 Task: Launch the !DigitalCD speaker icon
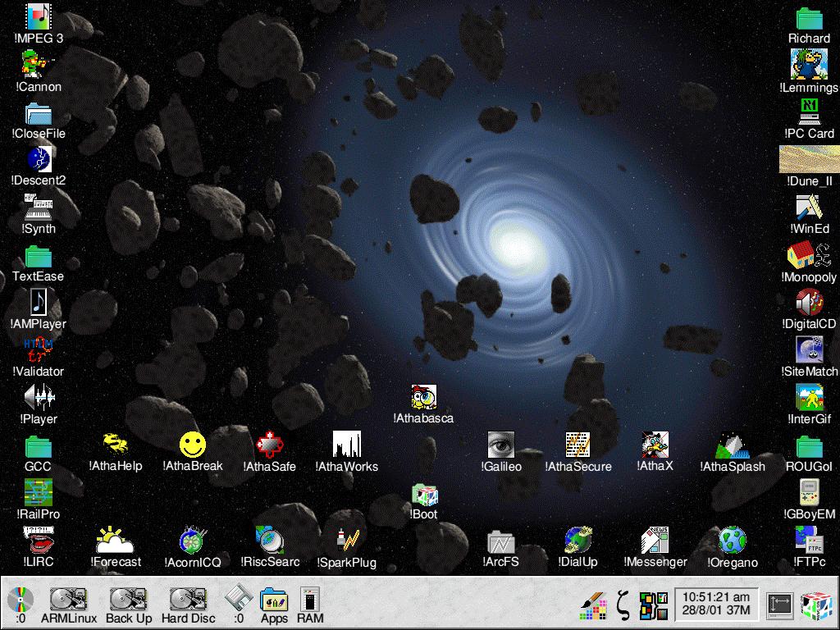pos(810,302)
